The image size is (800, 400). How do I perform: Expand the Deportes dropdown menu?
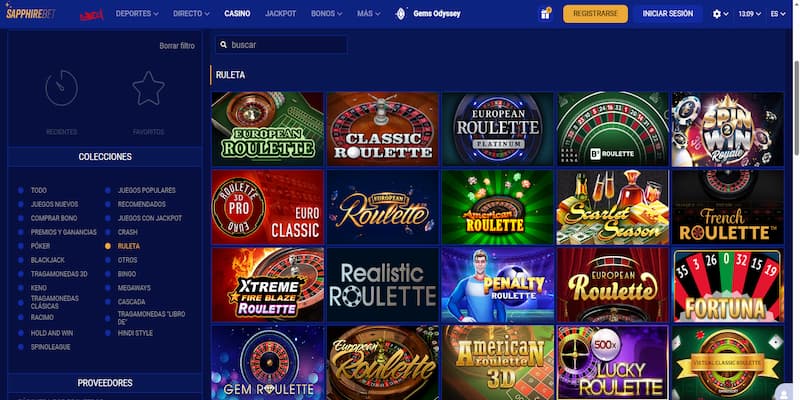tap(137, 14)
